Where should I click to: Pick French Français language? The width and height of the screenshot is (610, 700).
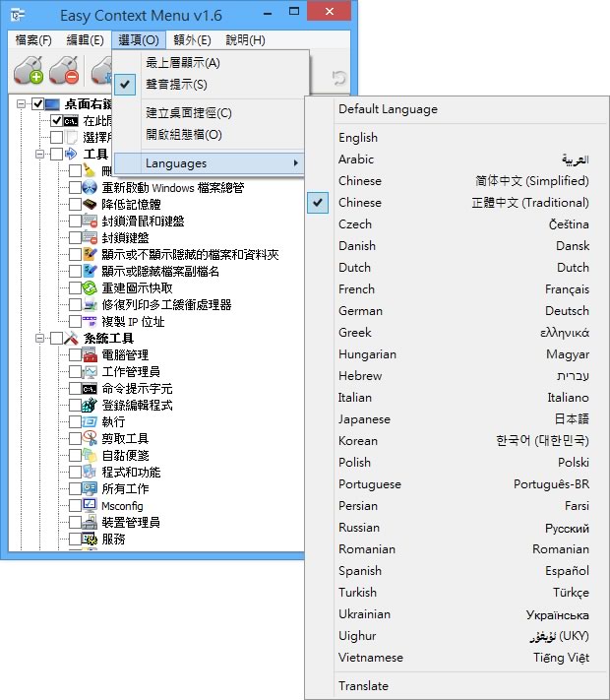tap(457, 289)
